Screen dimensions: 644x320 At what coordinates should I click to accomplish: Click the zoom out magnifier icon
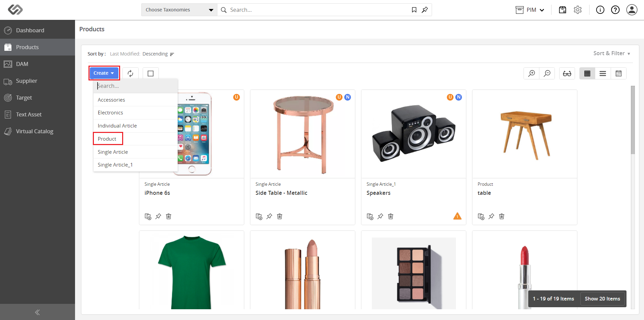[x=547, y=73]
